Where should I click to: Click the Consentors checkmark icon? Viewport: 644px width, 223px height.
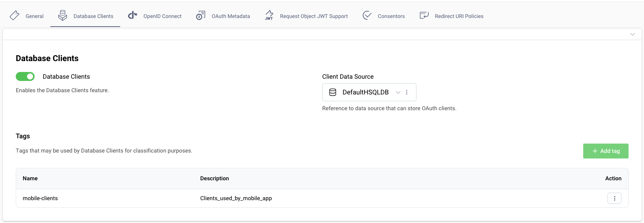367,15
